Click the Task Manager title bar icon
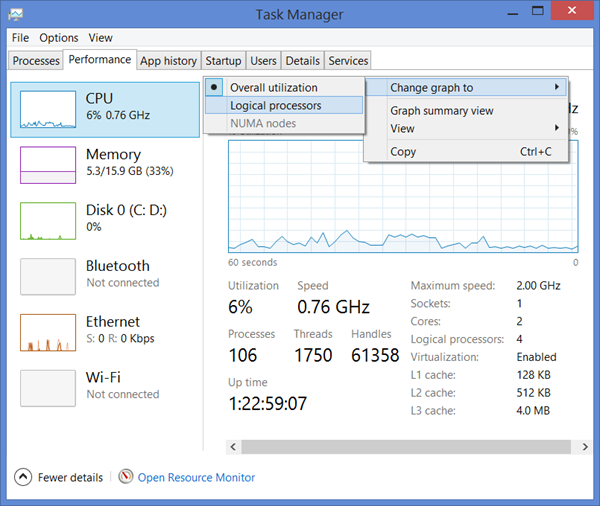The image size is (600, 506). (x=16, y=15)
